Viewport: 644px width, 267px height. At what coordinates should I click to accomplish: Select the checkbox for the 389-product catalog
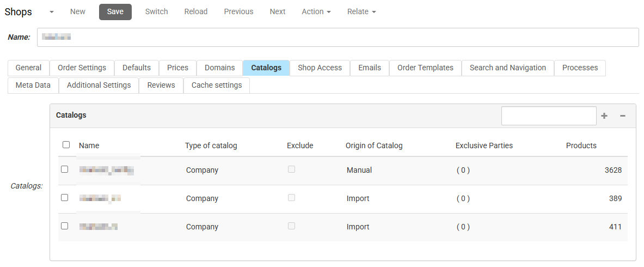[x=65, y=198]
